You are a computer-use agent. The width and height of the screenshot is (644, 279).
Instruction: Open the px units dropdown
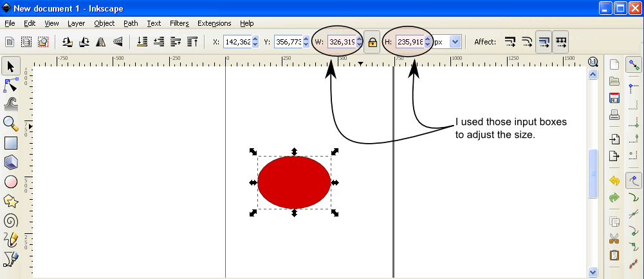pos(455,42)
